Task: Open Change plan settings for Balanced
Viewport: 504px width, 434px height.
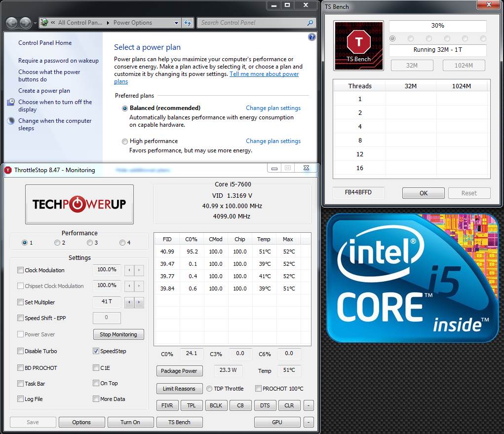Action: point(273,108)
